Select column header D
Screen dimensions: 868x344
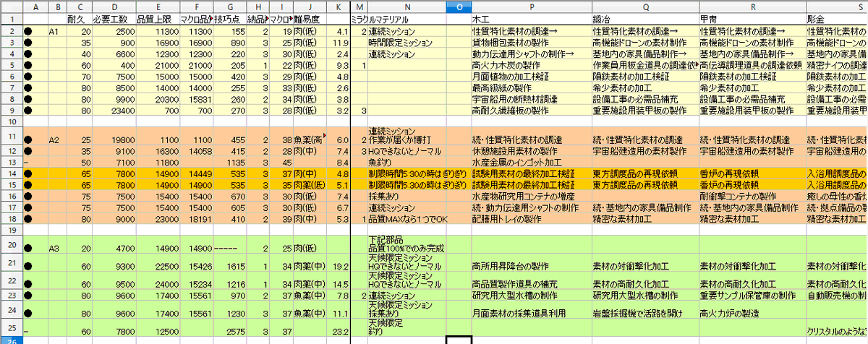pyautogui.click(x=114, y=6)
